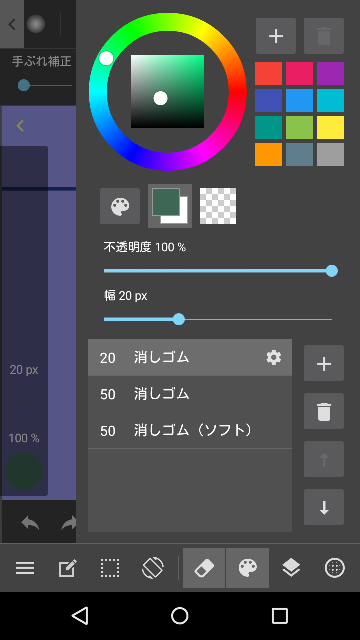Viewport: 360px width, 640px height.
Task: Add current color with palette plus button
Action: 276,36
